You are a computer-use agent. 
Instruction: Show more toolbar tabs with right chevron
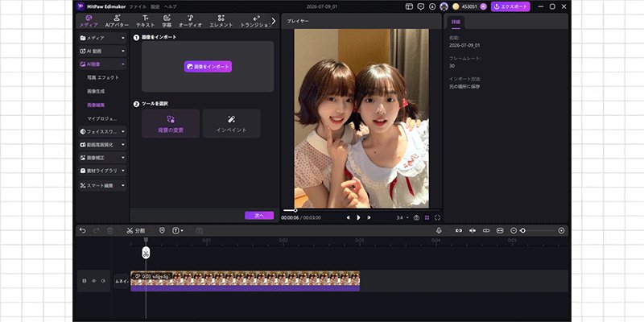point(274,21)
